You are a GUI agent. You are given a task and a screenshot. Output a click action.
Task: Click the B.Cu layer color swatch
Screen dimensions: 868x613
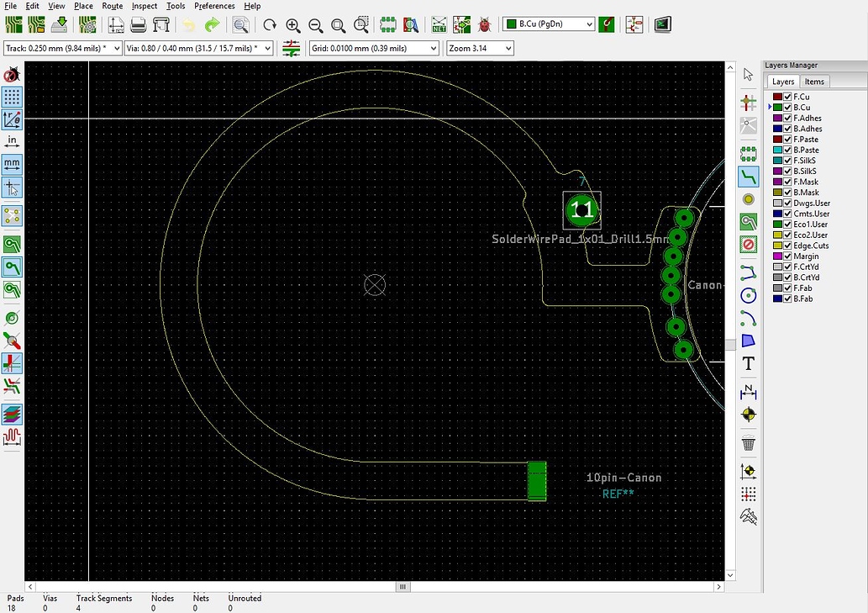point(777,108)
